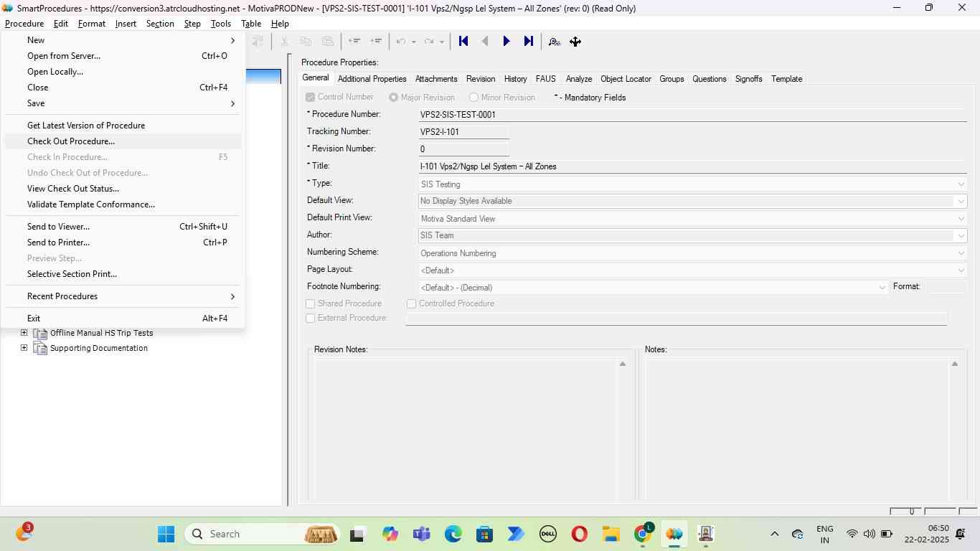980x551 pixels.
Task: Expand the Offline Manual HS Trip Tests node
Action: pos(24,333)
